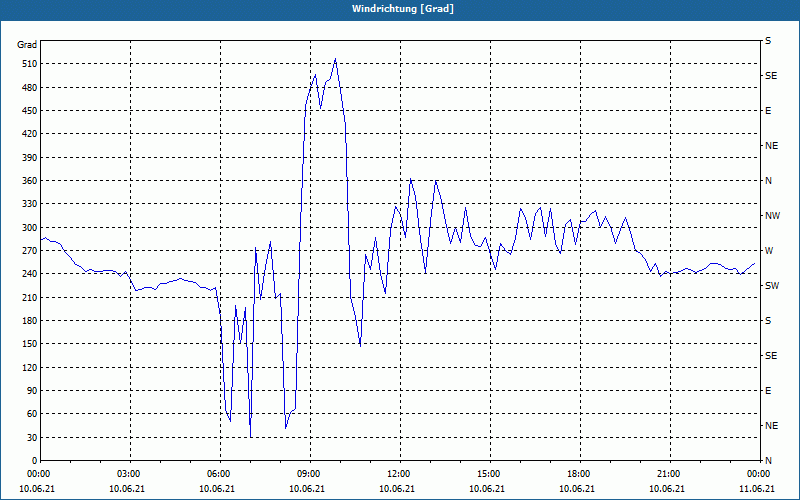
Task: Click the SW compass label on right axis
Action: click(x=772, y=286)
